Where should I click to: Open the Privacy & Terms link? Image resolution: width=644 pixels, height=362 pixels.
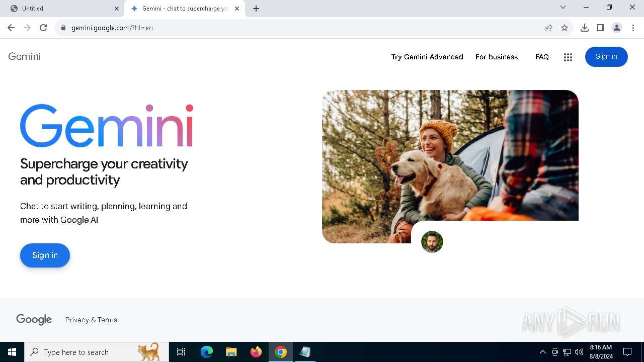coord(91,320)
